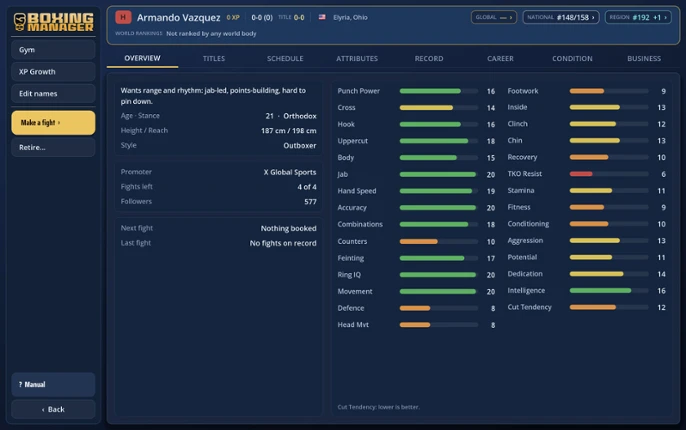Click the Footwork attribute bar

click(x=609, y=91)
